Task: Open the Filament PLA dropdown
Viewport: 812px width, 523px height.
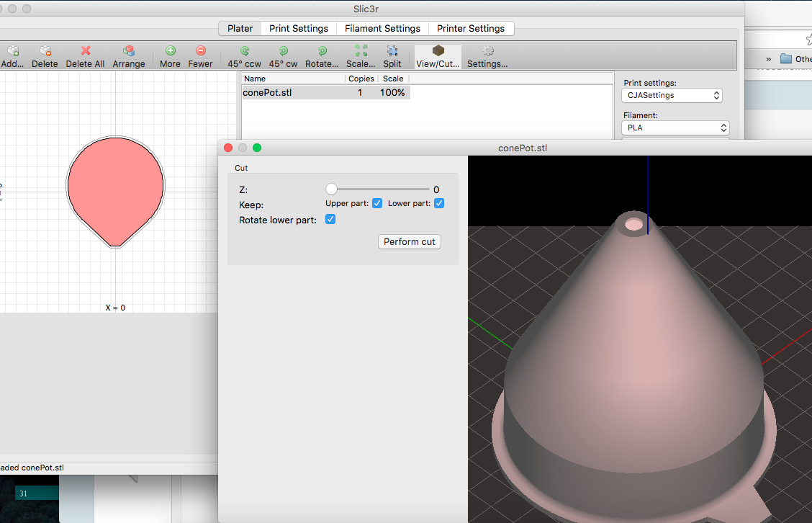Action: (x=675, y=128)
